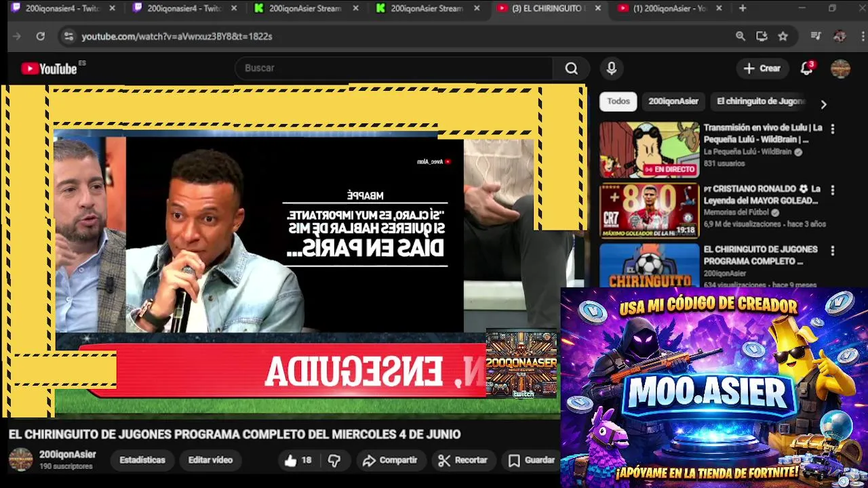Click the URL in the address bar

[177, 37]
